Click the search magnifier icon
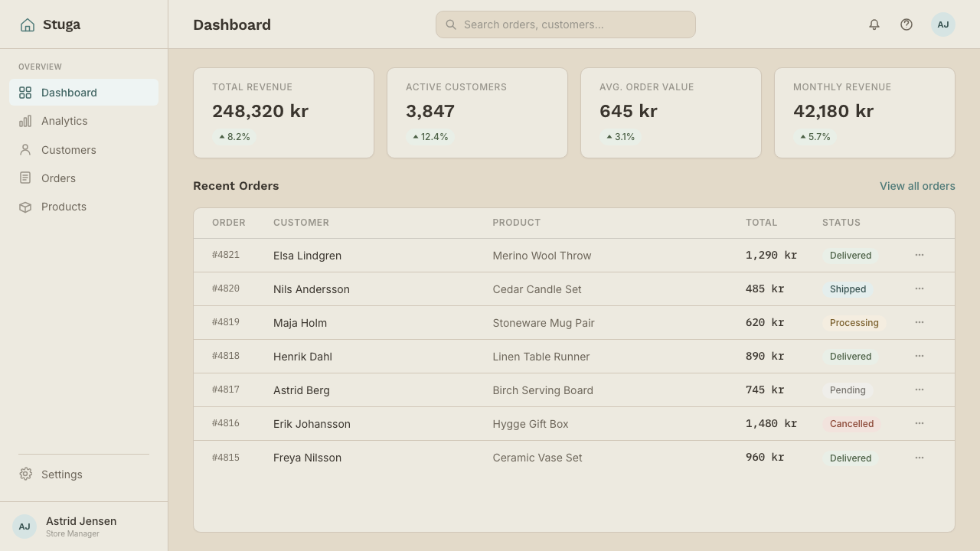The image size is (980, 551). click(451, 24)
